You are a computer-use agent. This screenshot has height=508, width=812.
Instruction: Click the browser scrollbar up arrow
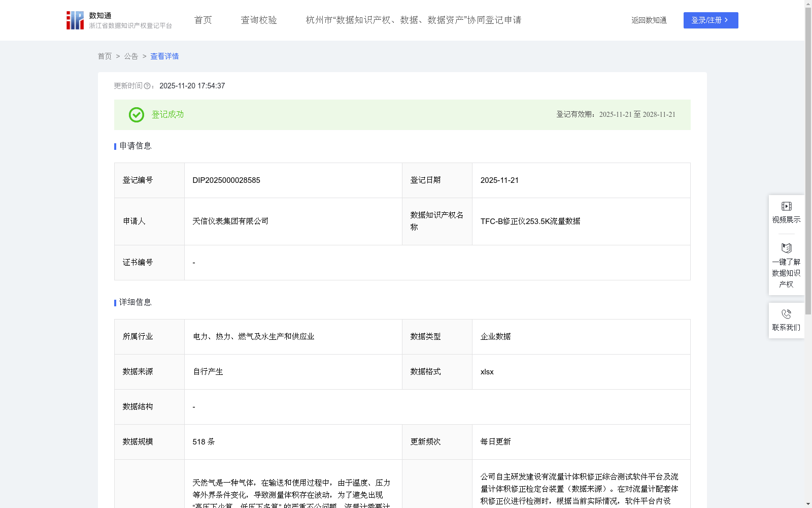point(808,4)
